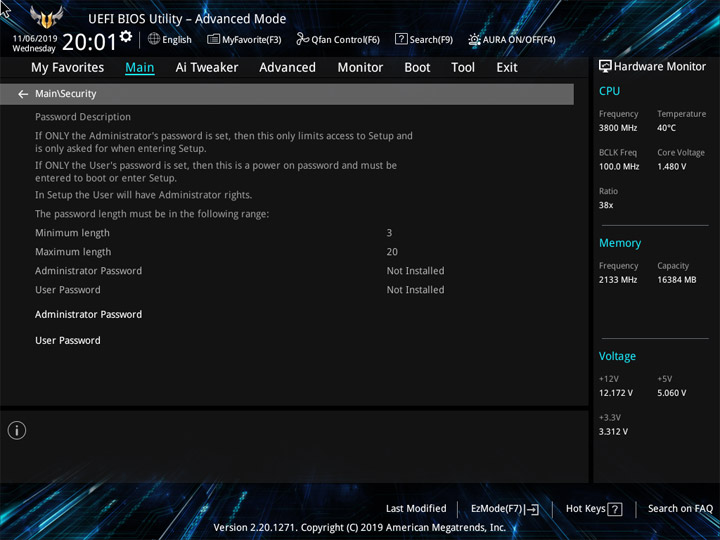
Task: Click the Search question-mark icon
Action: pos(401,39)
